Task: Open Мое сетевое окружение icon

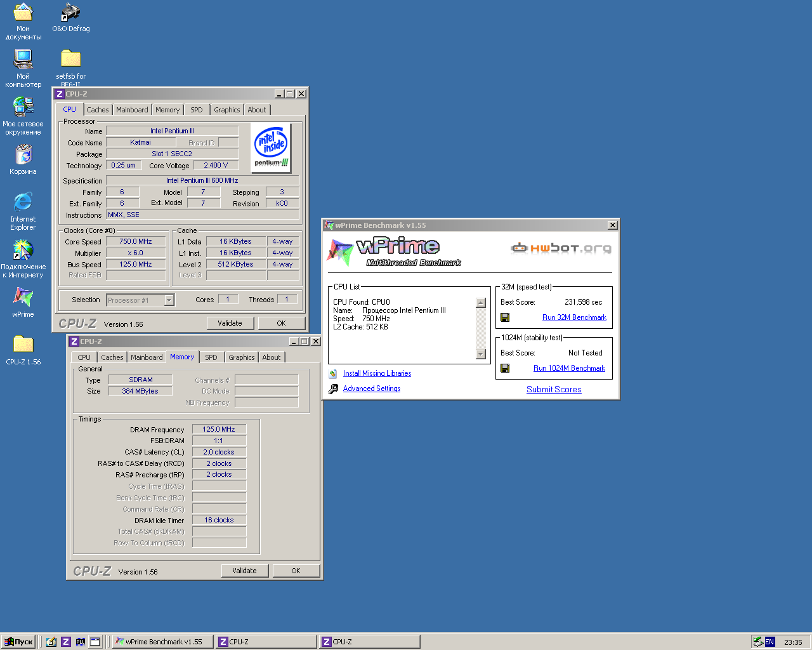Action: 23,116
